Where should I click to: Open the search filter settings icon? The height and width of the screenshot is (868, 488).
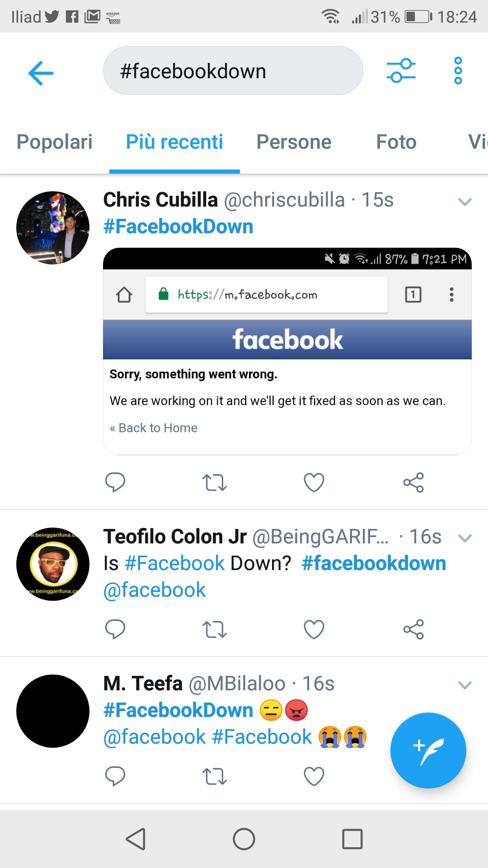401,71
